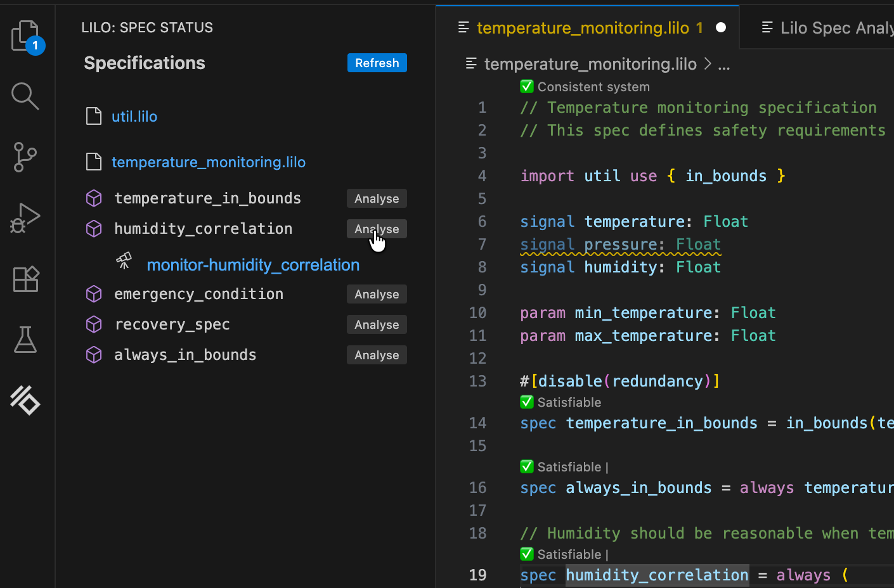
Task: Open the Explorer sidebar
Action: [x=25, y=36]
